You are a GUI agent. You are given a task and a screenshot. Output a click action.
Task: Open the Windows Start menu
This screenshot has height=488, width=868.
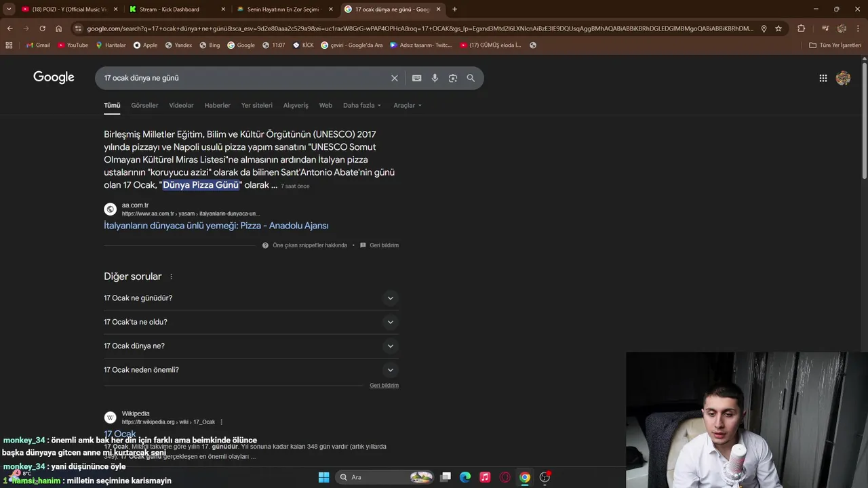(x=323, y=477)
